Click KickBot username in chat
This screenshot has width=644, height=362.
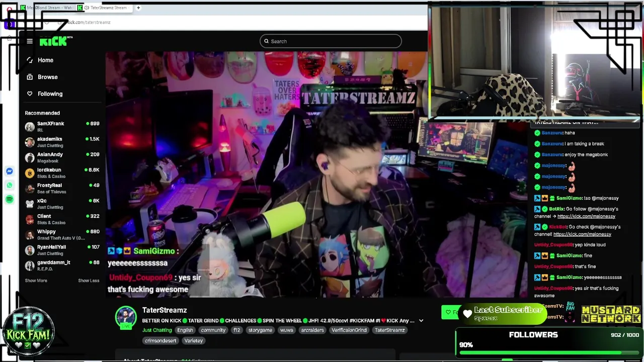tap(558, 227)
